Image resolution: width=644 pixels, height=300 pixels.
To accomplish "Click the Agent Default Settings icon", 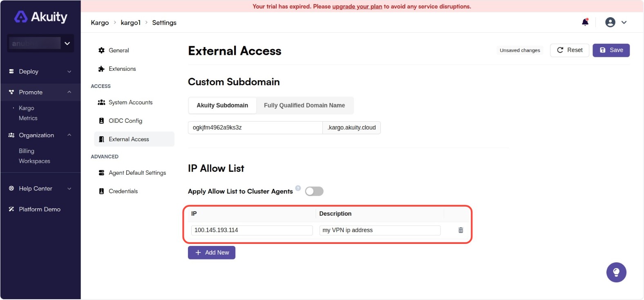I will pos(101,172).
